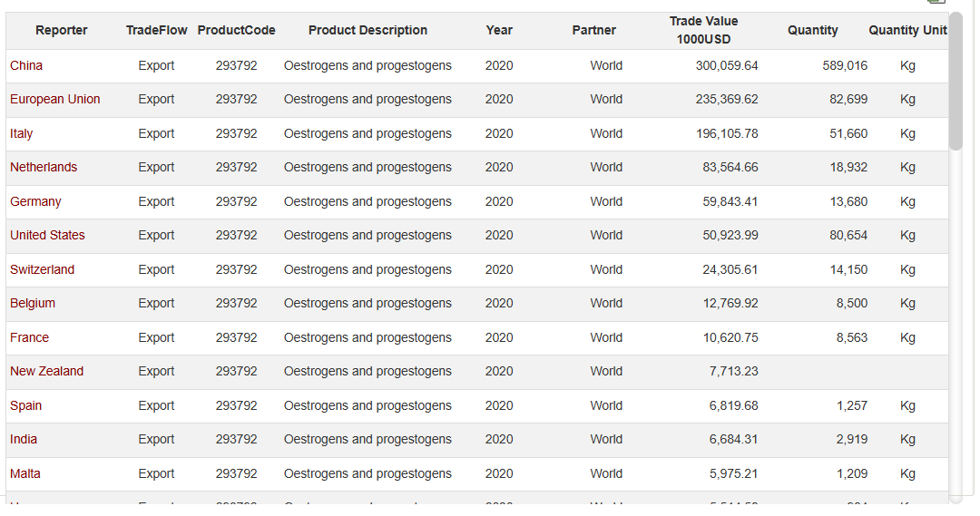Select World partner cell in Belgium row
The image size is (980, 516).
click(x=606, y=304)
